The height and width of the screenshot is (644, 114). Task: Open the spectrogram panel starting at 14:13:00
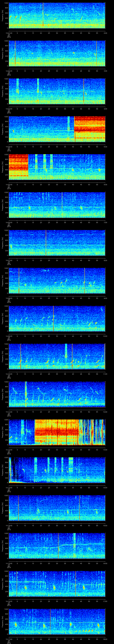(x=57, y=470)
